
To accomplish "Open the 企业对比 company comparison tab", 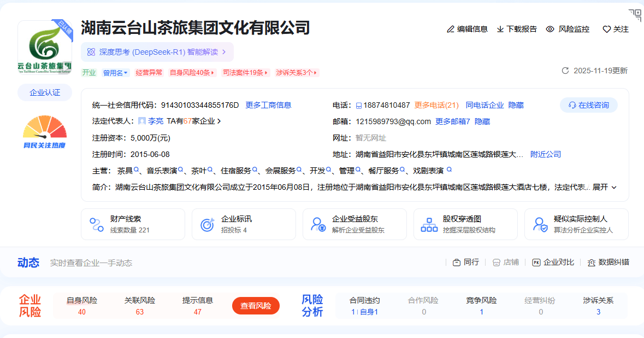I will pos(553,263).
